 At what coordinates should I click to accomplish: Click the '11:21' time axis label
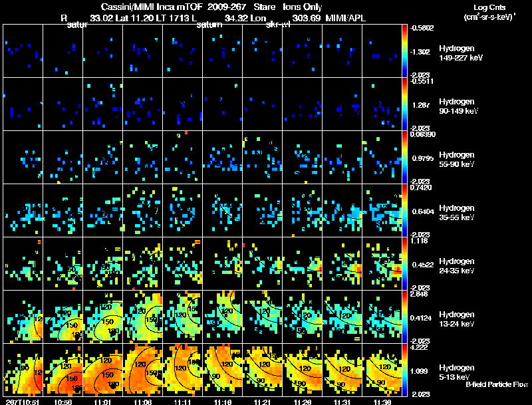point(262,402)
